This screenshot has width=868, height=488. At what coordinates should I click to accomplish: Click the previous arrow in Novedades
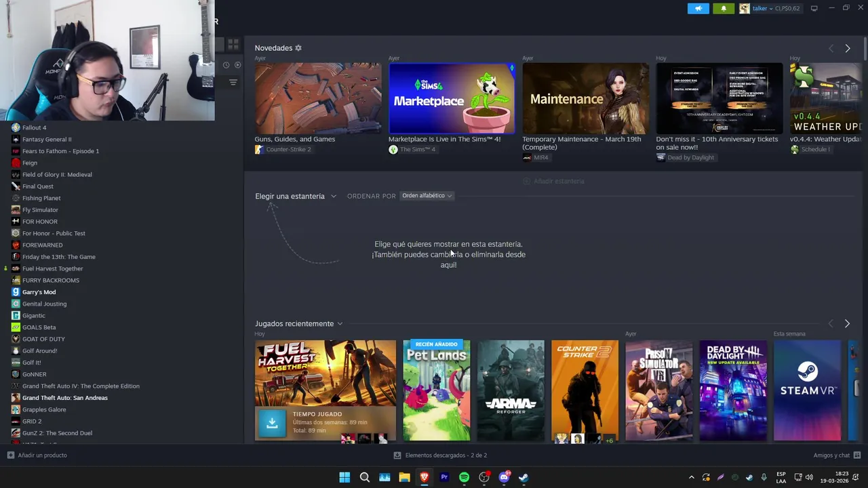[831, 48]
